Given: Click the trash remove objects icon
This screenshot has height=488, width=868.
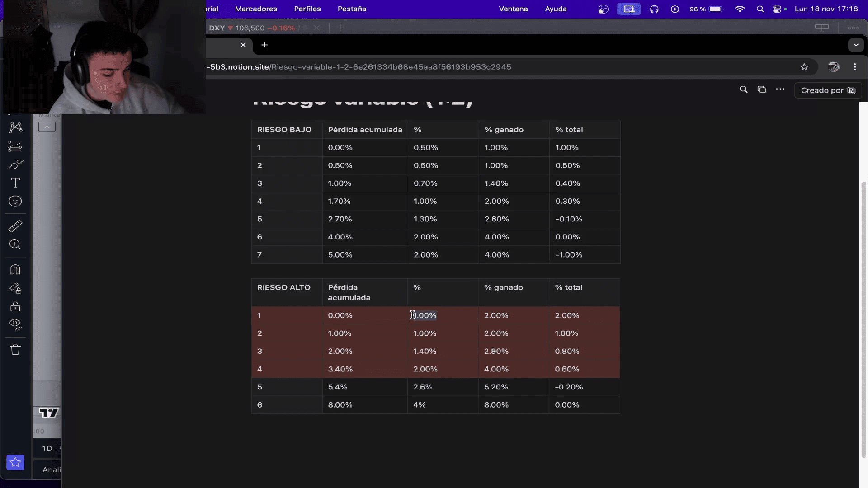Looking at the screenshot, I should tap(15, 350).
